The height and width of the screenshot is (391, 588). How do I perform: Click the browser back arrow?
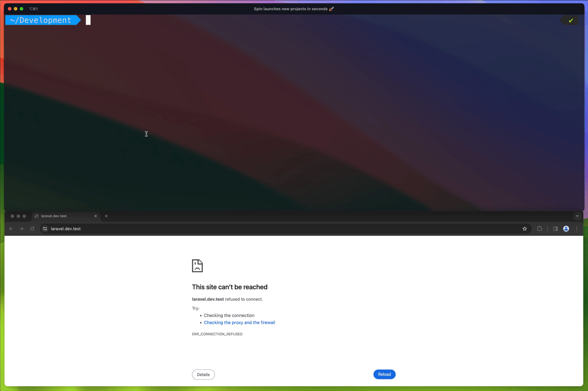(11, 229)
